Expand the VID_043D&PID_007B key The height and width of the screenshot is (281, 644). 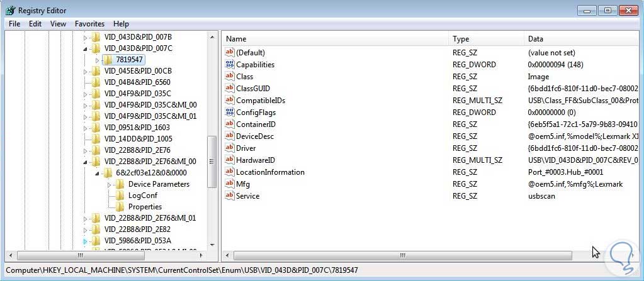click(86, 38)
